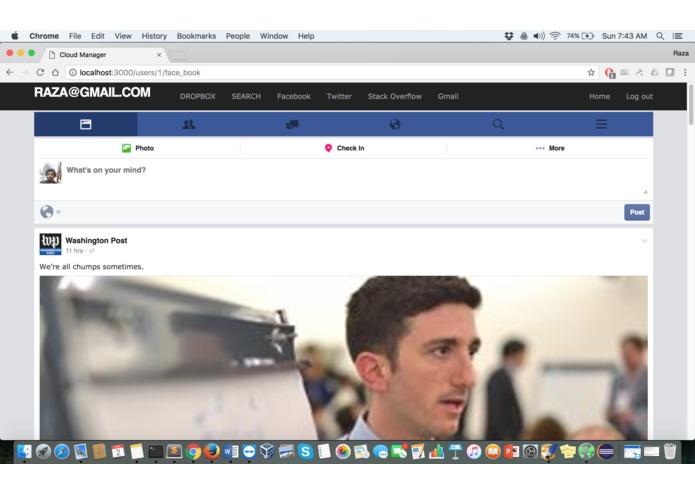Open the Bookmarks menu
The image size is (695, 494).
pyautogui.click(x=196, y=36)
